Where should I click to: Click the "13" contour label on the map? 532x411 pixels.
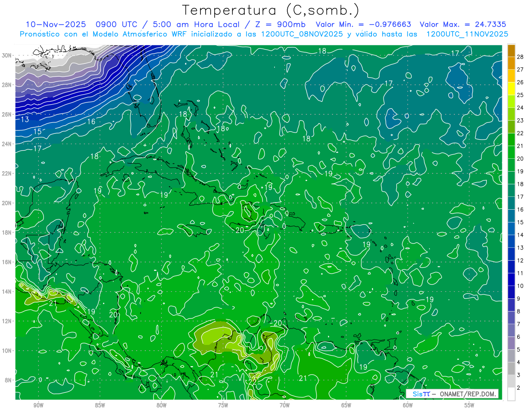[25, 120]
